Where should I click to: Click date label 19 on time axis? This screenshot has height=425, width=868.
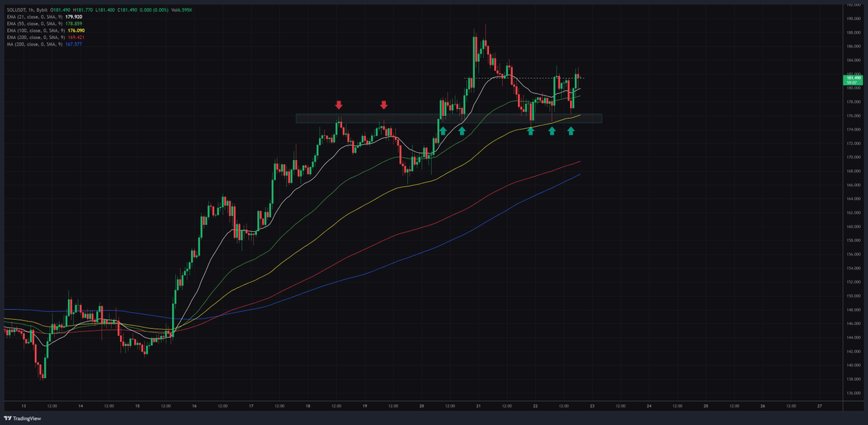point(364,405)
